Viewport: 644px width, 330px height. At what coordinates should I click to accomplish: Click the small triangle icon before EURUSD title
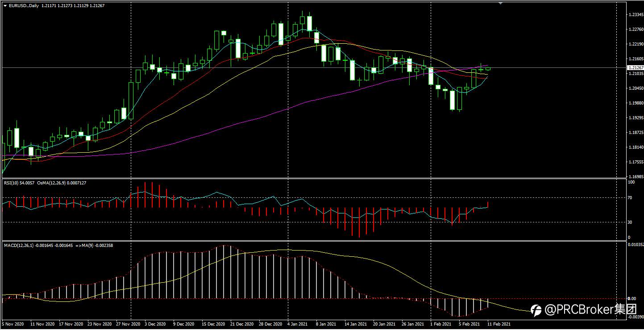tap(5, 5)
